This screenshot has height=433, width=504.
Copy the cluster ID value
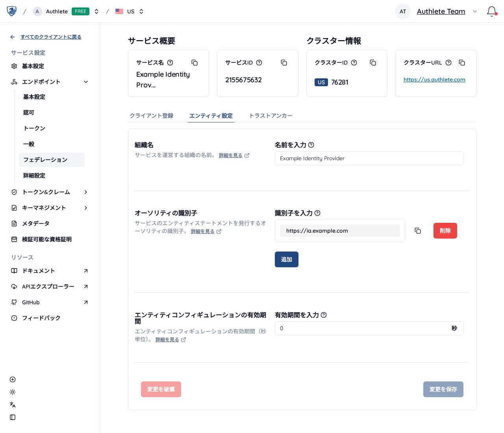pos(373,63)
